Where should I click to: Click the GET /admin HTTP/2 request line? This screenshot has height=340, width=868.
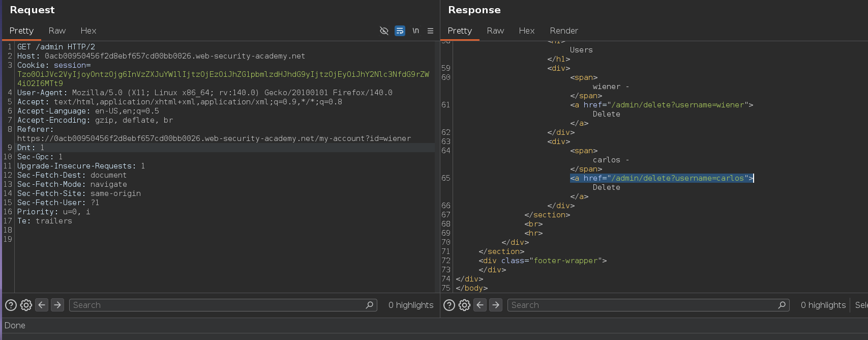56,47
